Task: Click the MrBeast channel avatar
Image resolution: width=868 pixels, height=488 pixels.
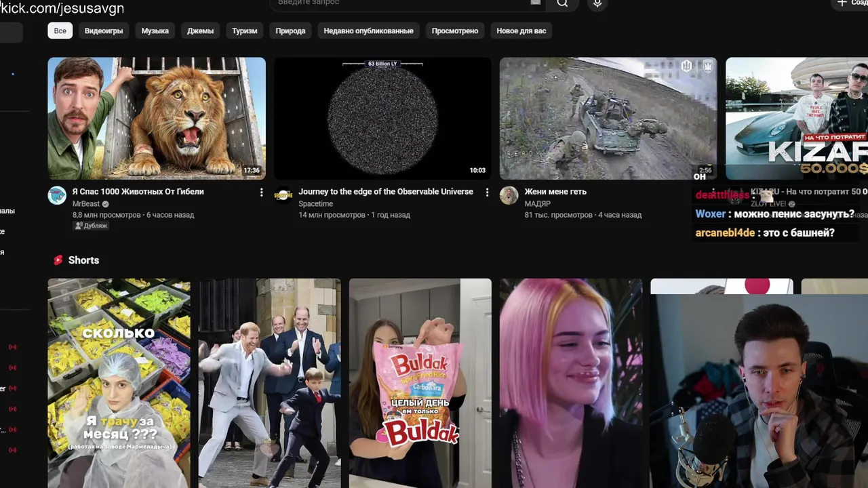Action: point(57,195)
